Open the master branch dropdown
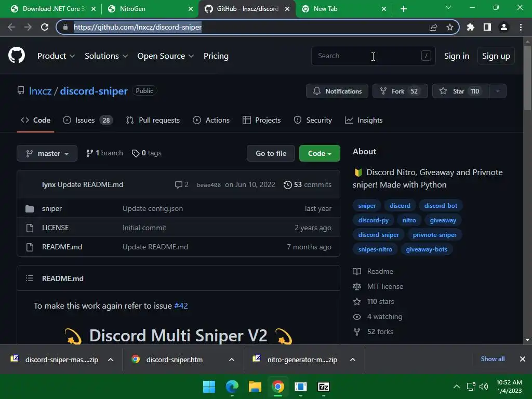 pyautogui.click(x=47, y=153)
